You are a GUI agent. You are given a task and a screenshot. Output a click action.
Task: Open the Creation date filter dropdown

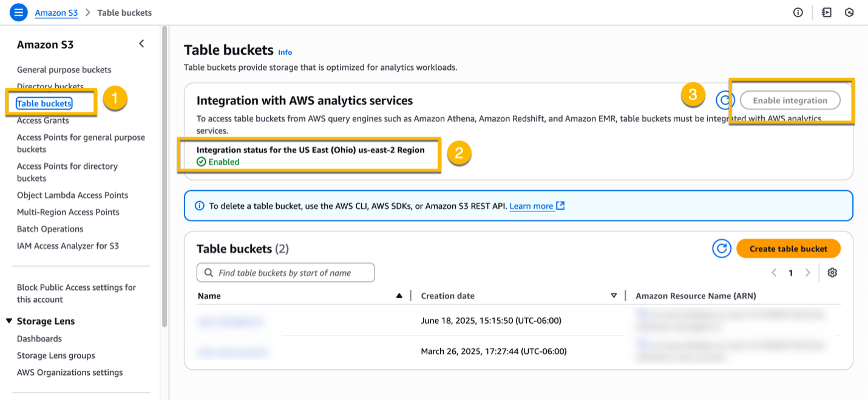(614, 296)
